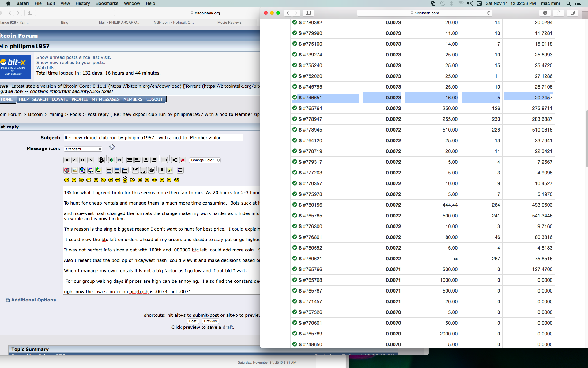Insert a hyperlink with the globe icon
588x368 pixels.
click(x=83, y=170)
